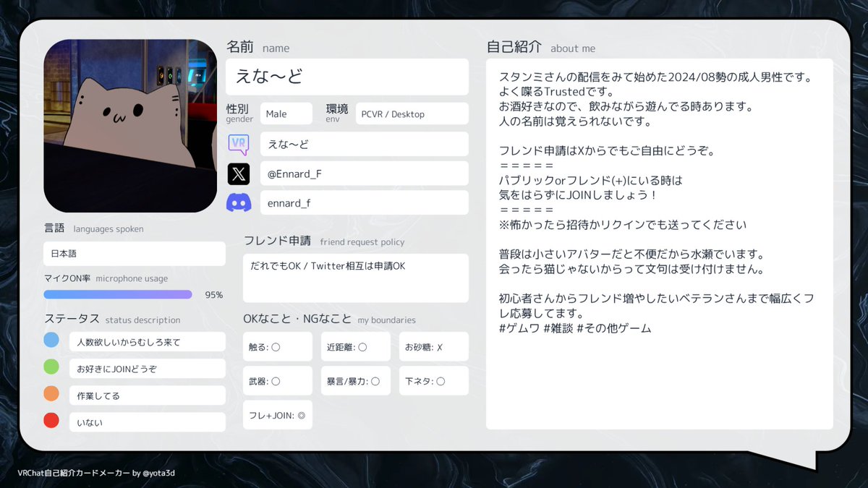Click the microphone usage 95% bar
Screen dimensions: 868x488
click(118, 294)
